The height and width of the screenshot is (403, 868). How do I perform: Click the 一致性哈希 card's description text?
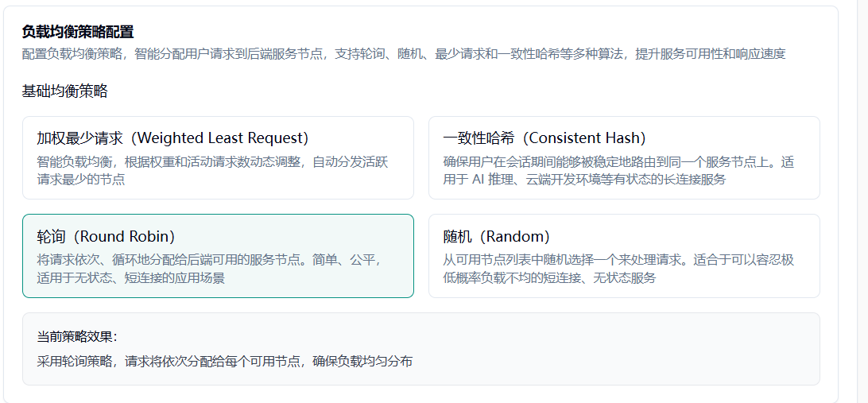(x=618, y=170)
